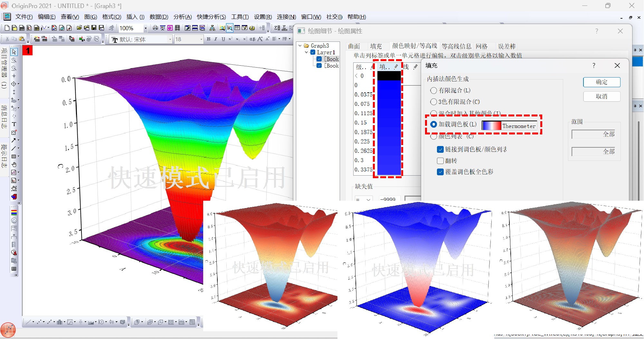644x339 pixels.
Task: Toggle the 覆盖调色板全色彩 checkbox
Action: coord(440,172)
